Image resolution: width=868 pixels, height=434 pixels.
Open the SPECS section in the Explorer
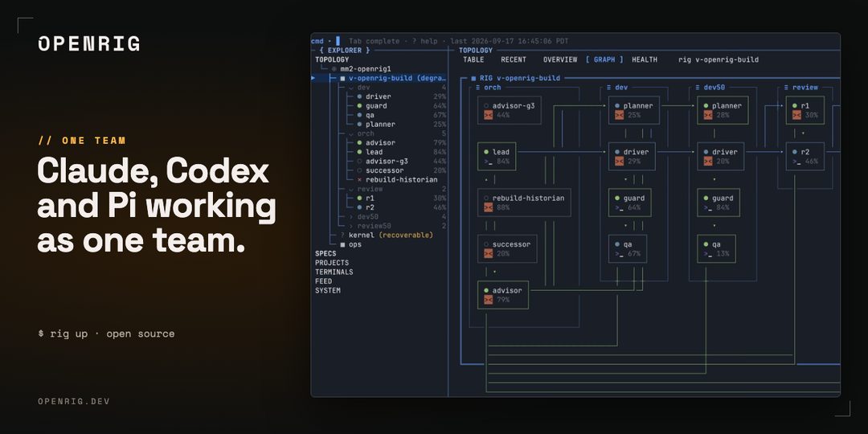coord(325,253)
